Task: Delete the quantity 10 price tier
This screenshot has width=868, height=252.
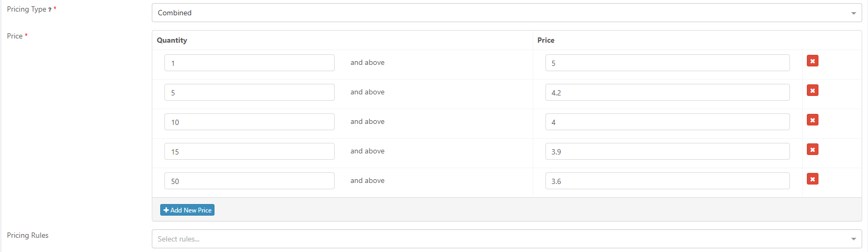Action: pyautogui.click(x=812, y=120)
